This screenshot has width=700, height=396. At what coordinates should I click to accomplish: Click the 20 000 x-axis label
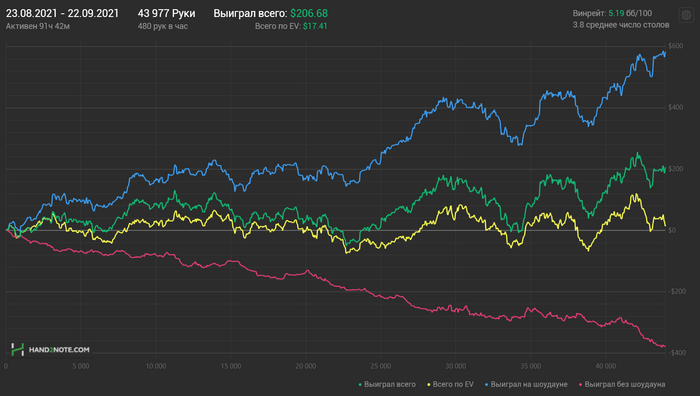pyautogui.click(x=306, y=366)
